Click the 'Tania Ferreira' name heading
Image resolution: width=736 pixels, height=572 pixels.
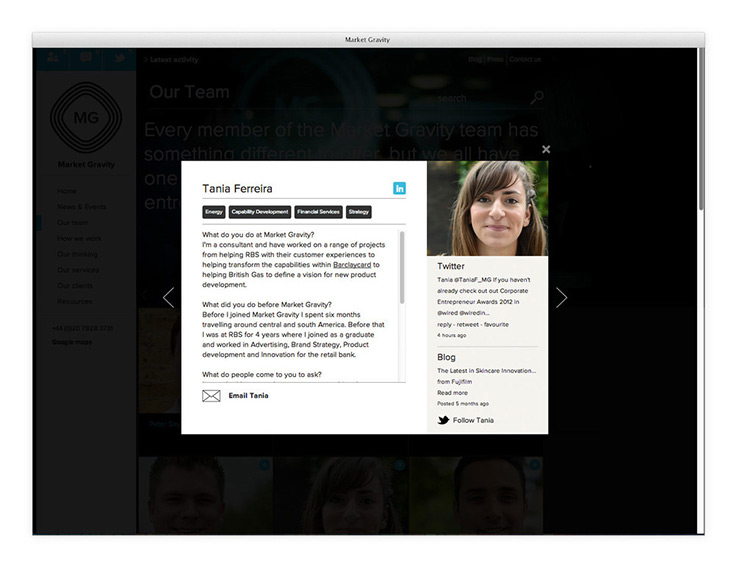(238, 189)
